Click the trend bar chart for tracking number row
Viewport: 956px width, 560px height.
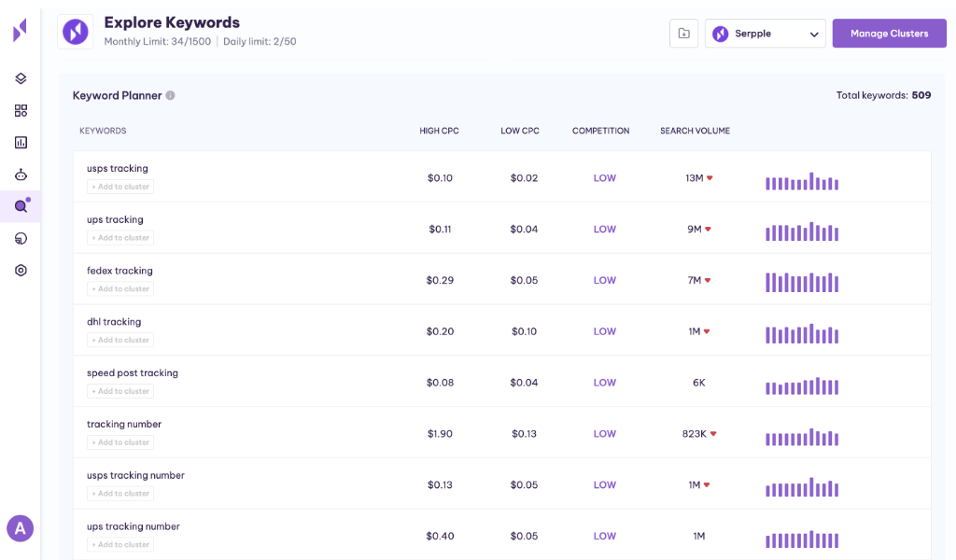tap(802, 437)
